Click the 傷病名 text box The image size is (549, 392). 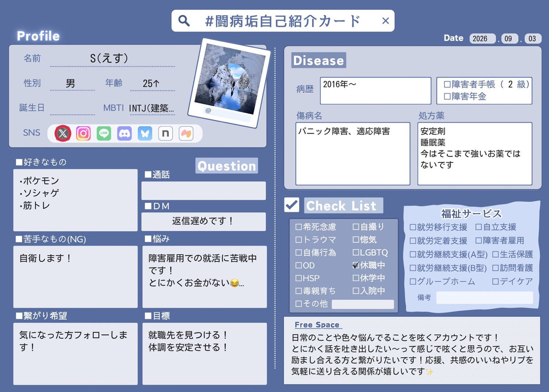coord(353,154)
